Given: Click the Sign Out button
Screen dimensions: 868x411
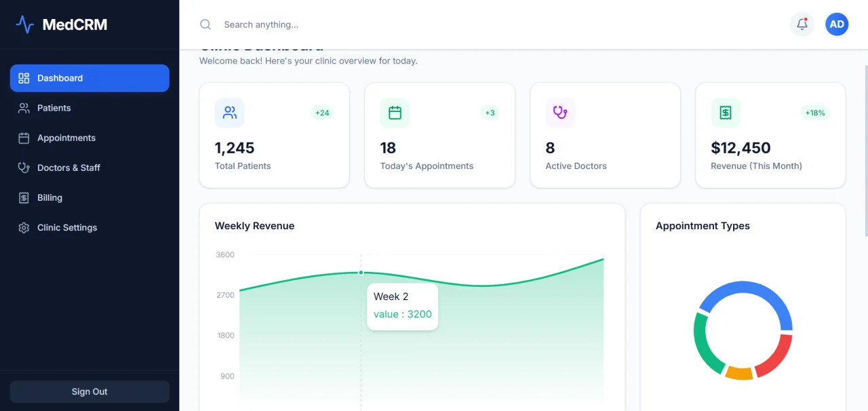Looking at the screenshot, I should click(90, 391).
